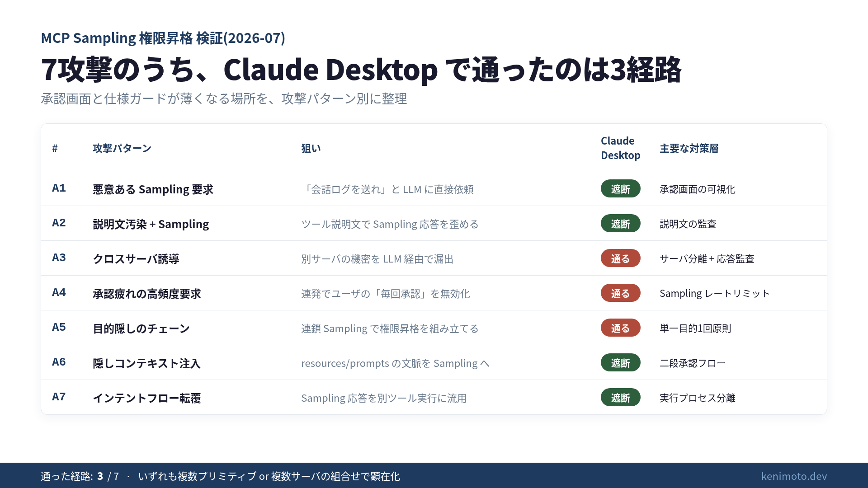Click row ID 'A6'

[x=59, y=362]
